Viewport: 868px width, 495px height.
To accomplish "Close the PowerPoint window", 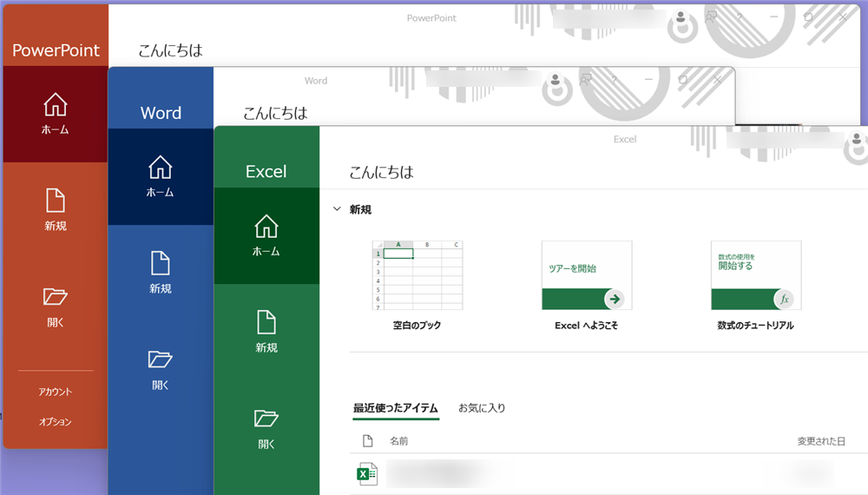I will tap(843, 17).
